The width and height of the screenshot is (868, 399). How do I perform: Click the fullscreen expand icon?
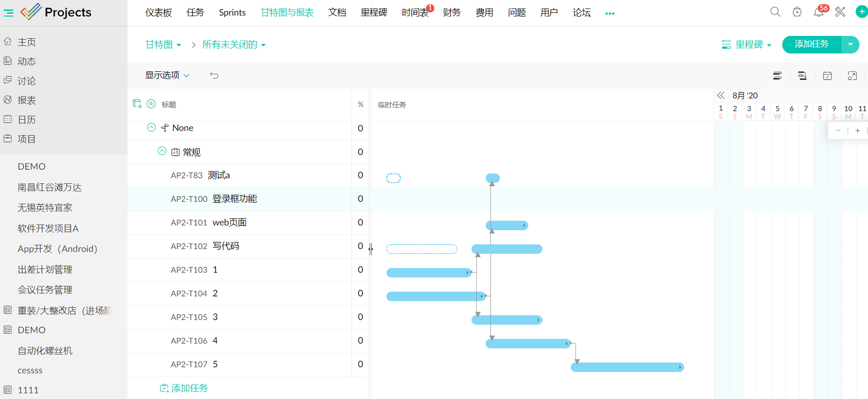[852, 75]
